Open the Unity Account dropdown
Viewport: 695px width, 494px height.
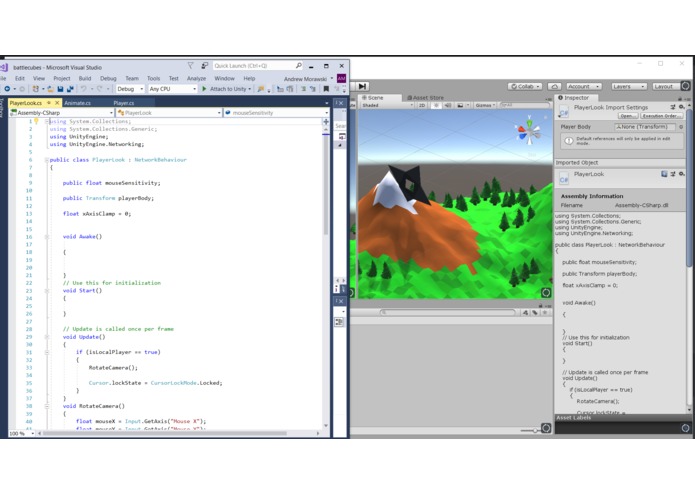[583, 86]
